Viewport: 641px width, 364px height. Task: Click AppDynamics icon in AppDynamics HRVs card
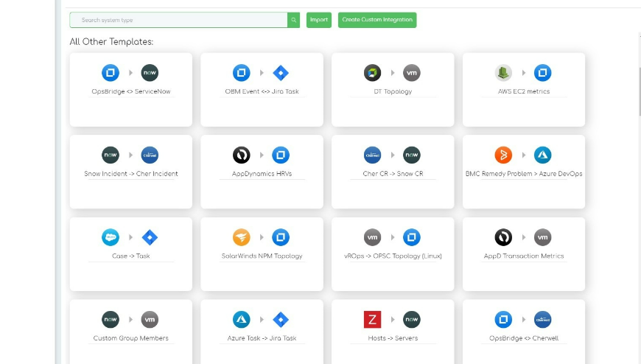tap(242, 155)
